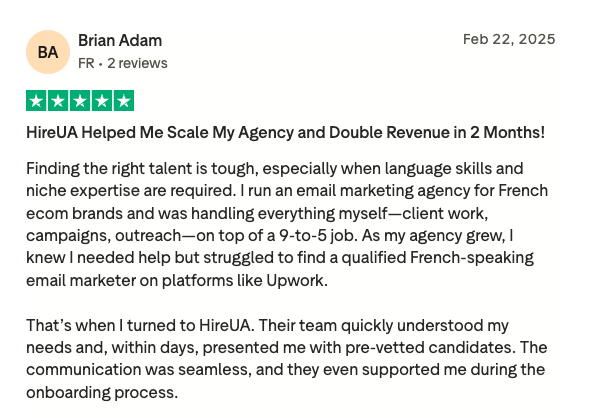
Task: Click the third green rating star
Action: [80, 101]
